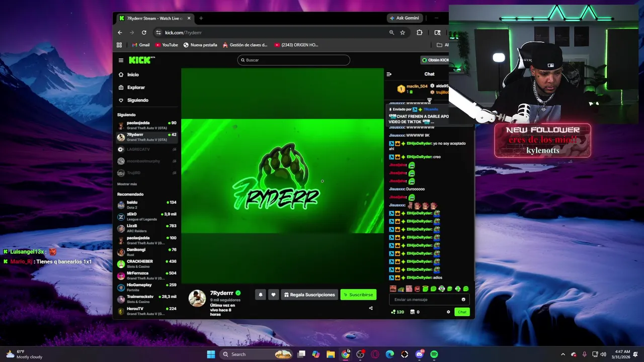
Task: Click the Obtén KICK button
Action: pos(435,60)
